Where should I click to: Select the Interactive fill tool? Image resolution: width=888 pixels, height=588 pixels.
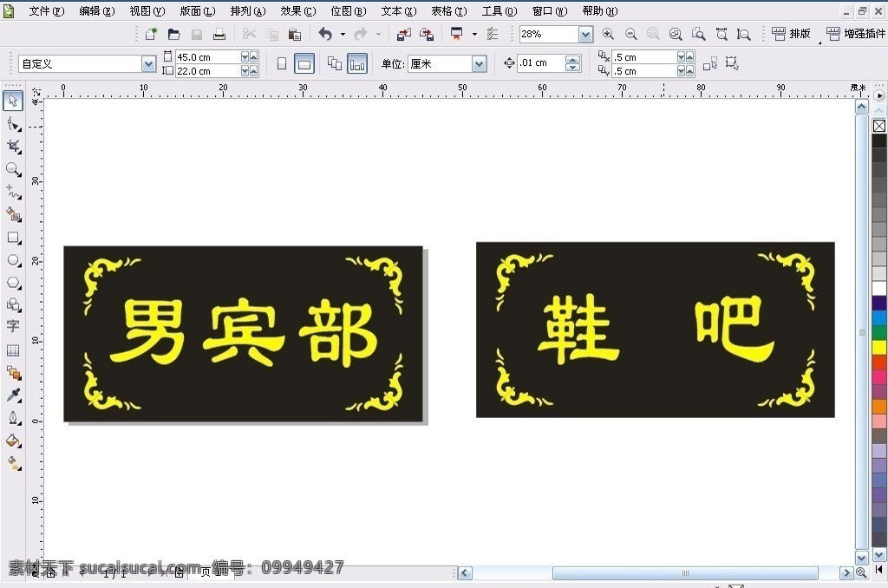14,463
